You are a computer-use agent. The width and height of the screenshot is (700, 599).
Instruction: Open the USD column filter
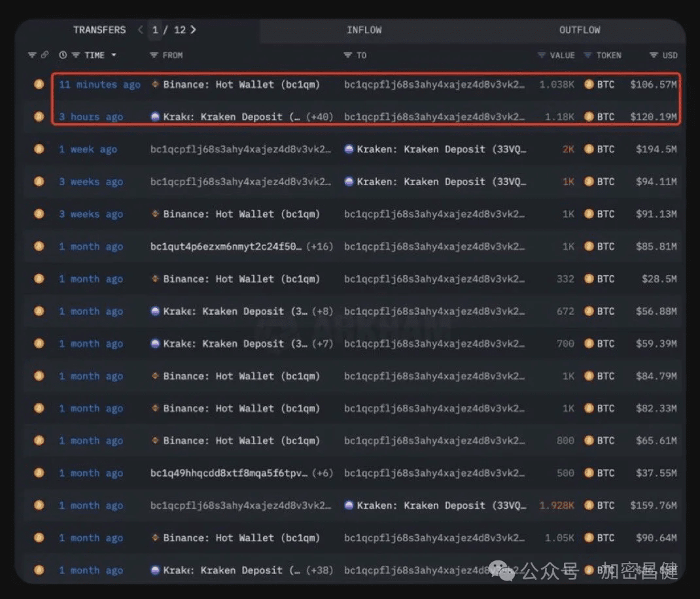click(x=654, y=55)
